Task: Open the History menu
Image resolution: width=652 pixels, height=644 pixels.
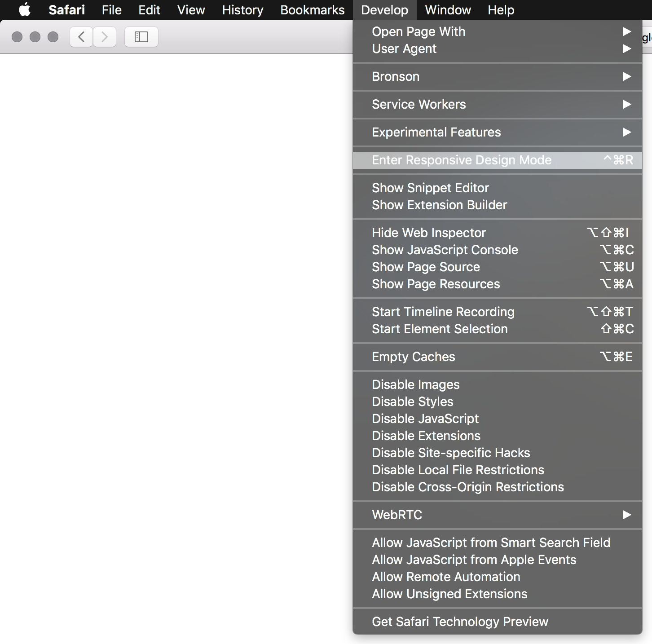Action: (x=242, y=10)
